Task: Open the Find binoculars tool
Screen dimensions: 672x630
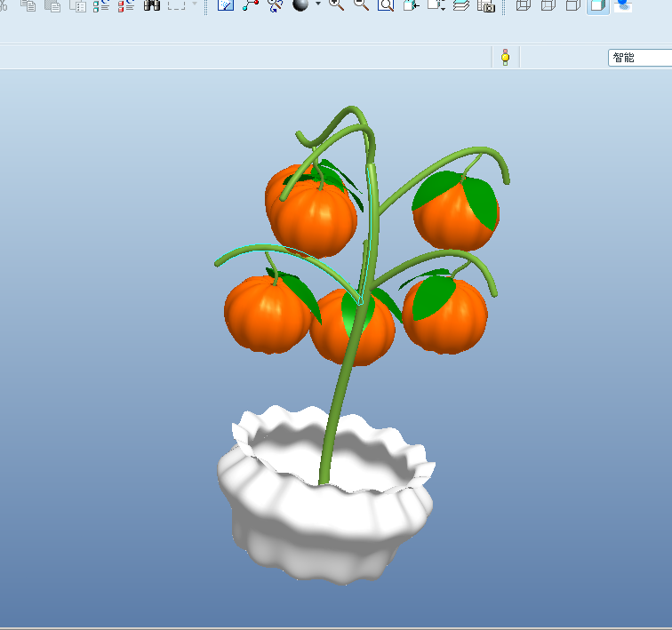Action: pos(152,4)
